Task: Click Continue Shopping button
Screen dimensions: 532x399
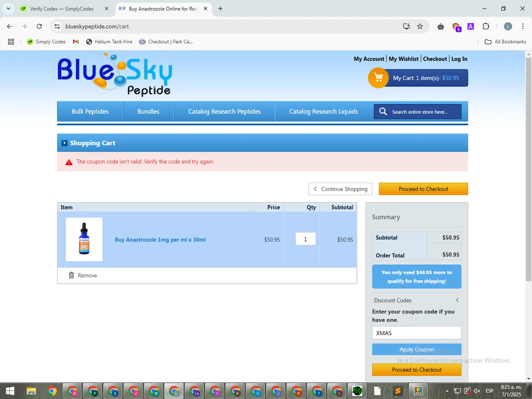Action: (x=340, y=189)
